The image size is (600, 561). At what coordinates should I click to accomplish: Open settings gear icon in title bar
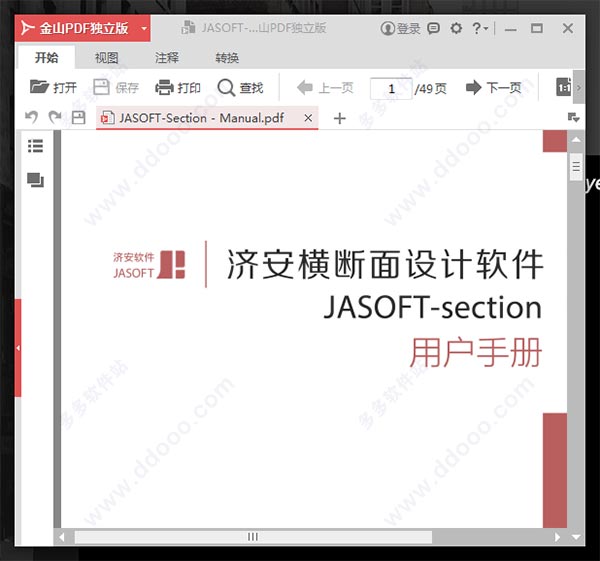coord(456,28)
